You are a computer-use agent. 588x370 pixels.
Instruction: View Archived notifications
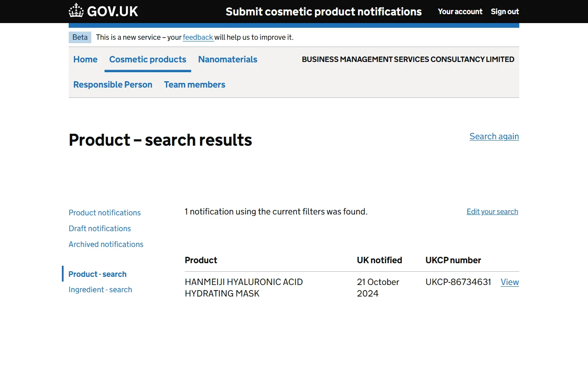pos(106,244)
